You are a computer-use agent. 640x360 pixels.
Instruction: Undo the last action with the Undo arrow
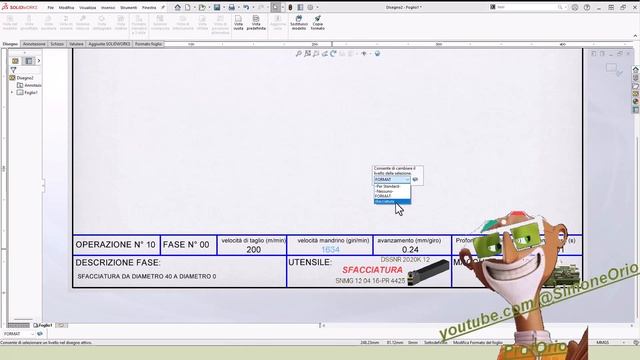(246, 7)
